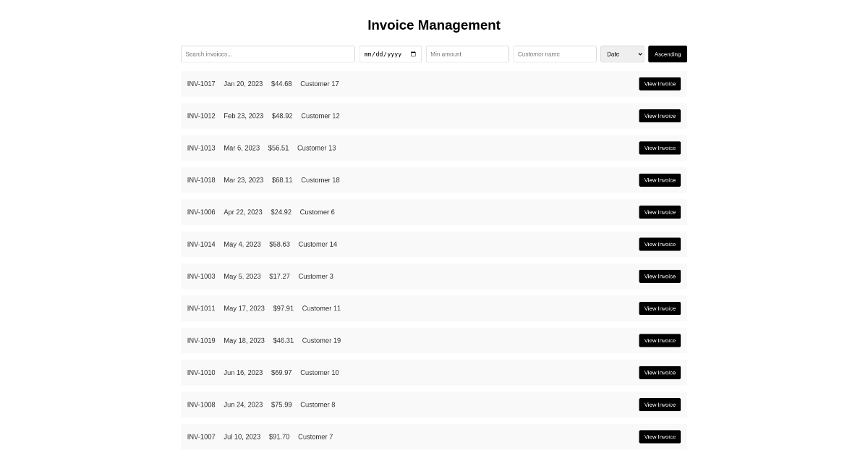Viewport: 868px width, 456px height.
Task: View invoice INV-1017
Action: click(659, 83)
